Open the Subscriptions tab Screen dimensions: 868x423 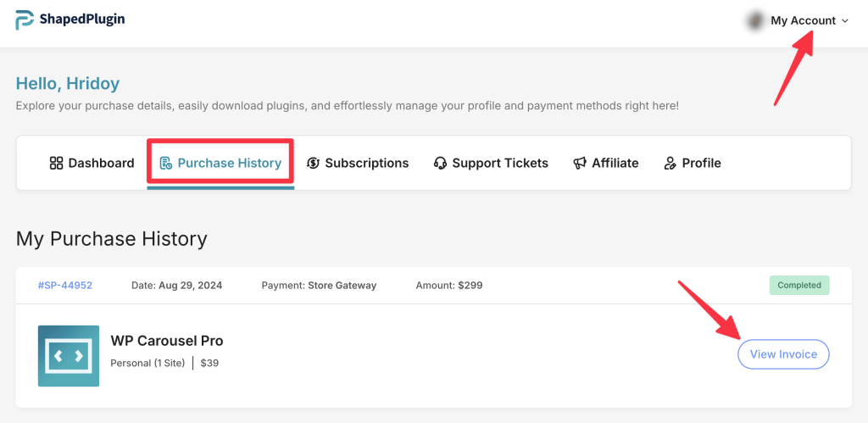(x=366, y=163)
